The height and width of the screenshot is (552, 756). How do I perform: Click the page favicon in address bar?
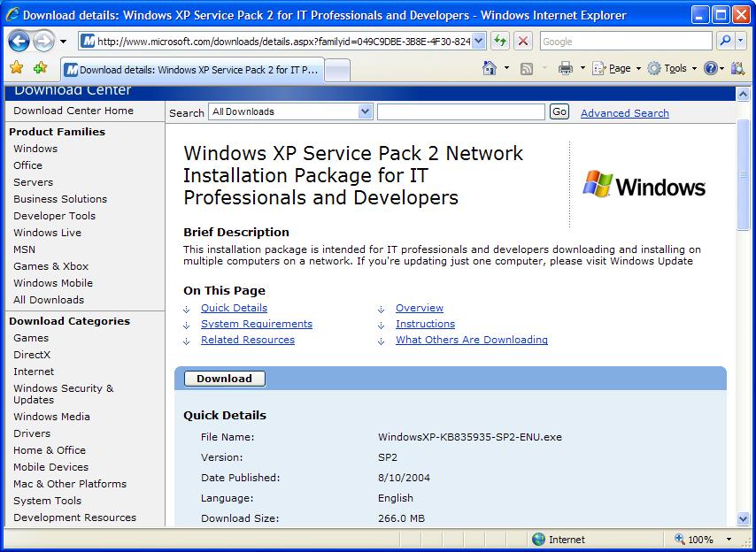[88, 41]
